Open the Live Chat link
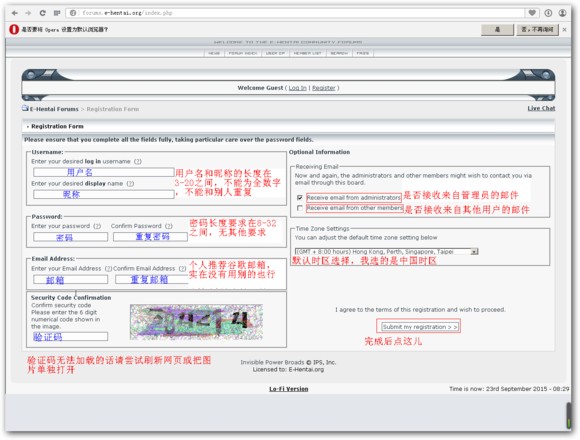Image resolution: width=580 pixels, height=440 pixels. (541, 108)
